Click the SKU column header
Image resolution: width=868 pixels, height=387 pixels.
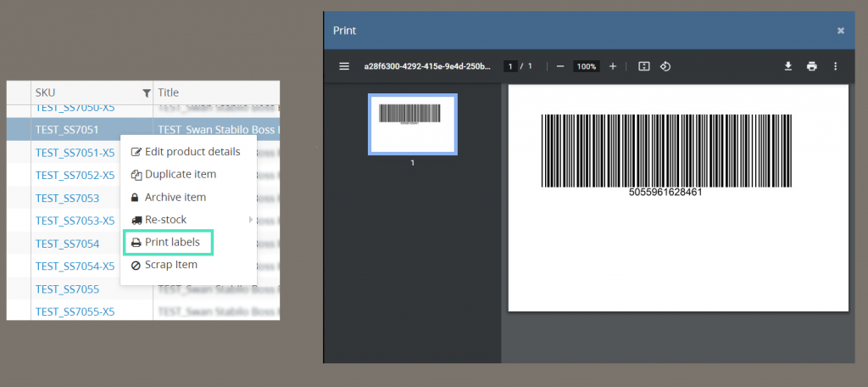(92, 93)
